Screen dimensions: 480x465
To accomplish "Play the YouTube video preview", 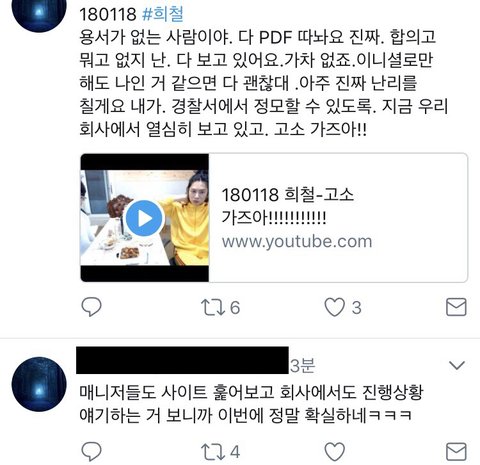I will pyautogui.click(x=144, y=218).
